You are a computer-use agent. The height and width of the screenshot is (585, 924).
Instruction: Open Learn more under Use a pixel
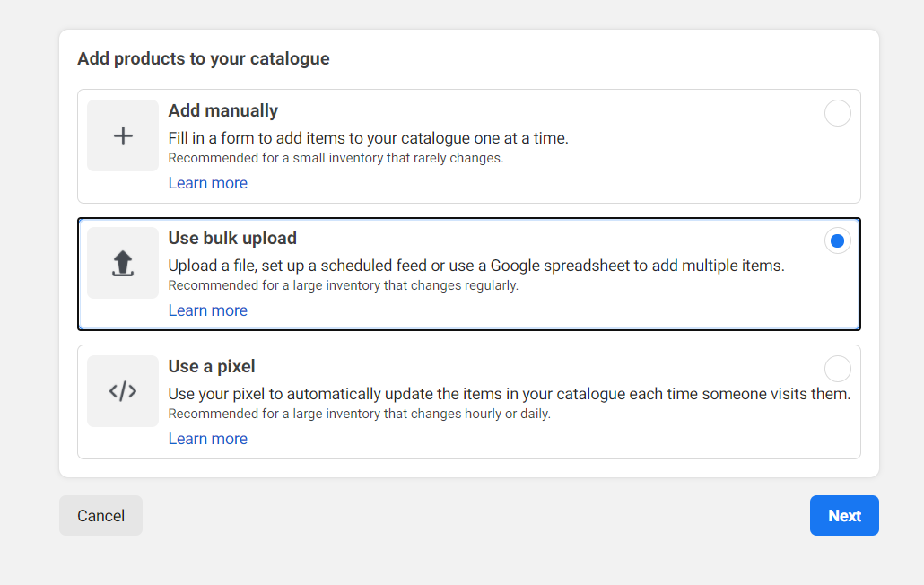click(x=208, y=439)
